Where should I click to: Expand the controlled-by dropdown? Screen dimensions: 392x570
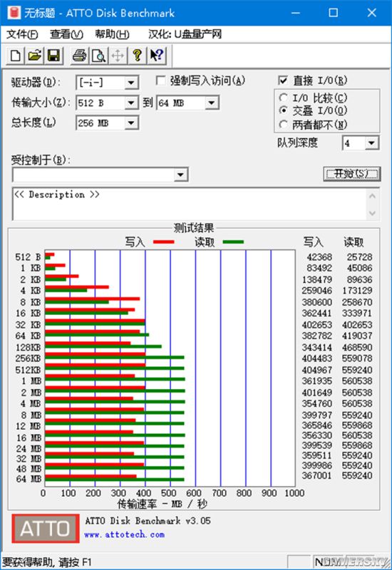(x=180, y=175)
